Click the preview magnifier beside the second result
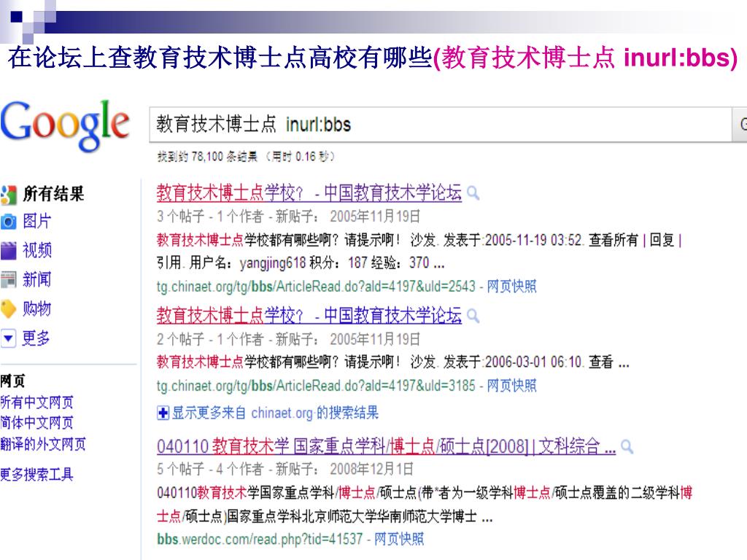The width and height of the screenshot is (747, 560). (473, 316)
